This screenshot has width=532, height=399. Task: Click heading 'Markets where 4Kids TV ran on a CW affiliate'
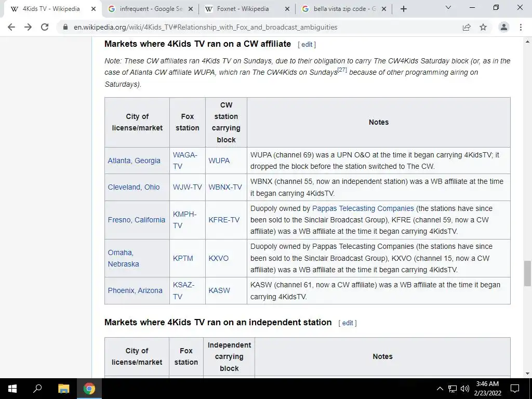(x=197, y=44)
